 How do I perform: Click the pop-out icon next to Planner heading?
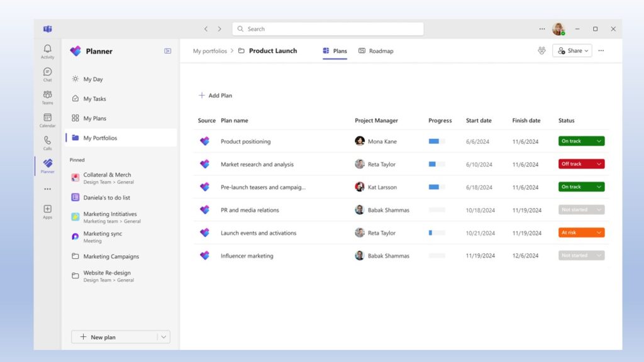click(167, 51)
